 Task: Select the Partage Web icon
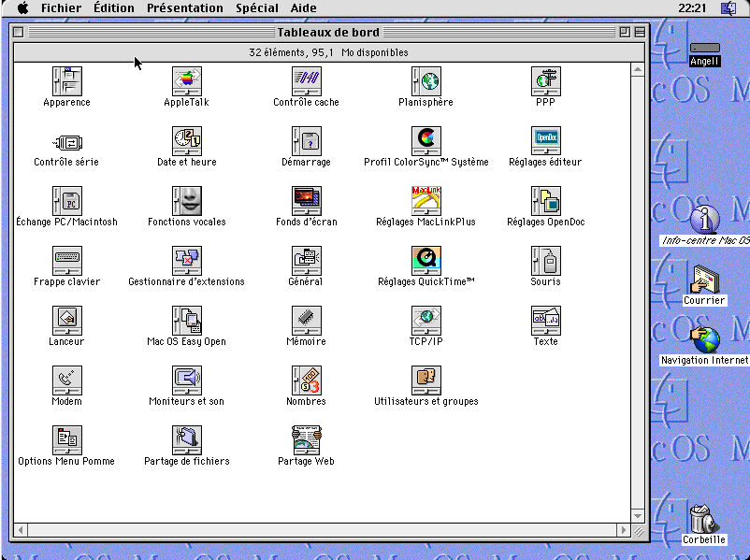pos(307,439)
